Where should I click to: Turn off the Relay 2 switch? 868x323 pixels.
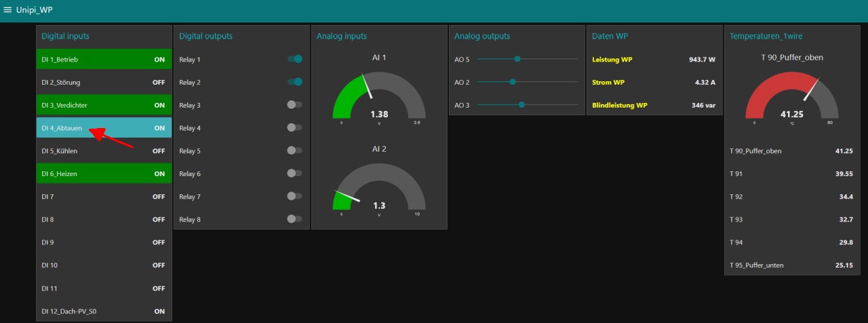(x=294, y=82)
